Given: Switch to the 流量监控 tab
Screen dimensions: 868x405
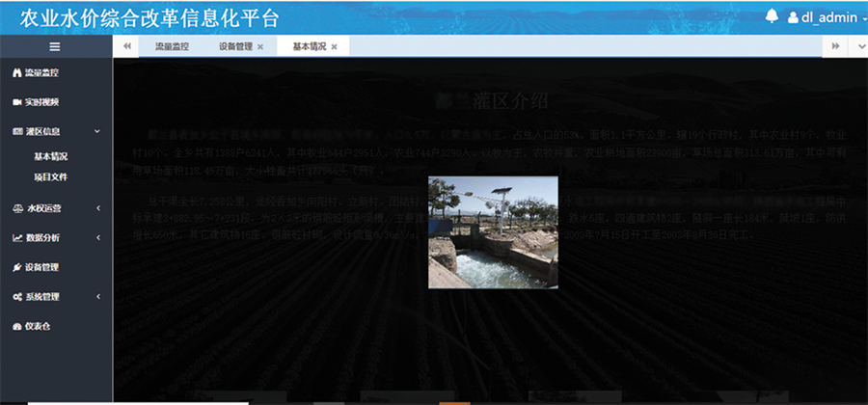Looking at the screenshot, I should pos(172,46).
